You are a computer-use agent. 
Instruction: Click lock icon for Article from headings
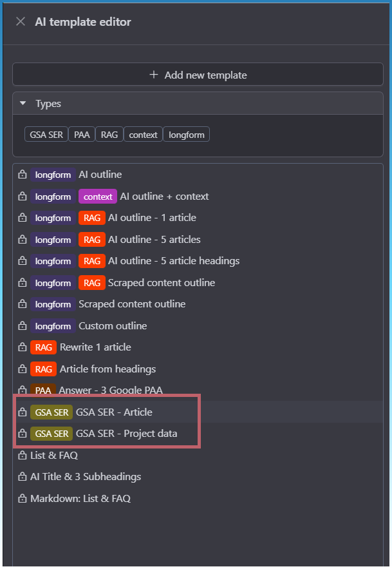click(x=23, y=369)
